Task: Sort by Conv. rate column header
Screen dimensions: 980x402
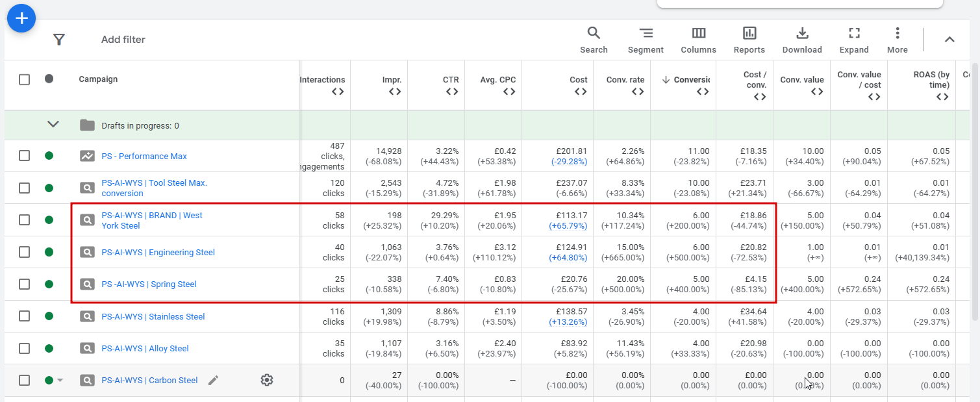Action: [x=625, y=80]
